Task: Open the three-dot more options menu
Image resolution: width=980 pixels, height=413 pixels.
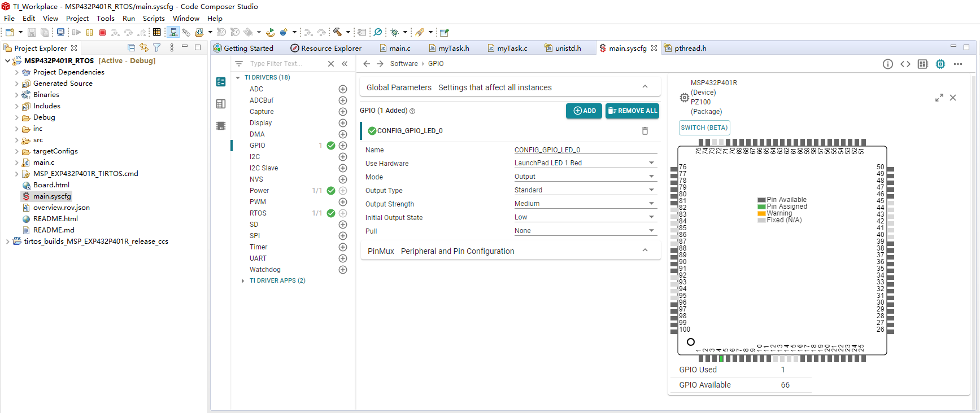Action: click(958, 64)
